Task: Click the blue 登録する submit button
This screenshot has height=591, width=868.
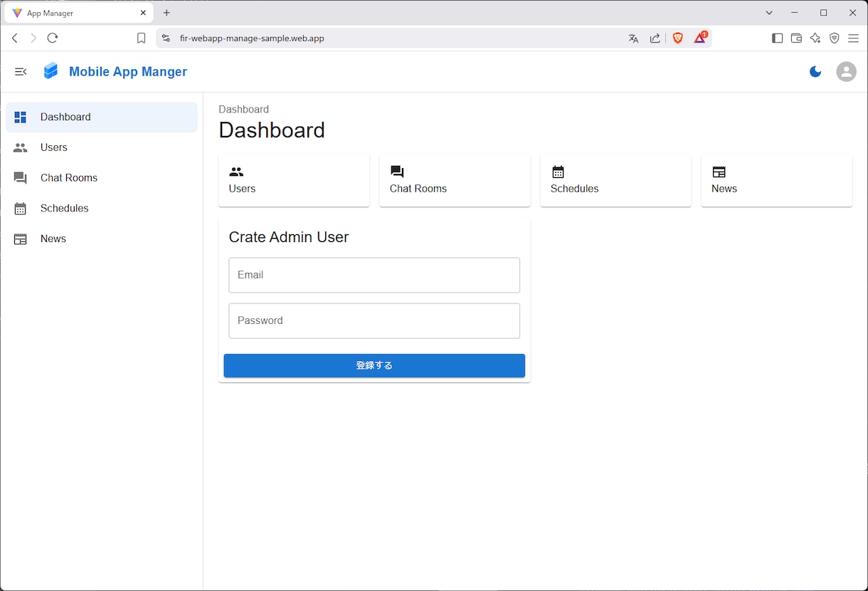Action: click(x=374, y=365)
